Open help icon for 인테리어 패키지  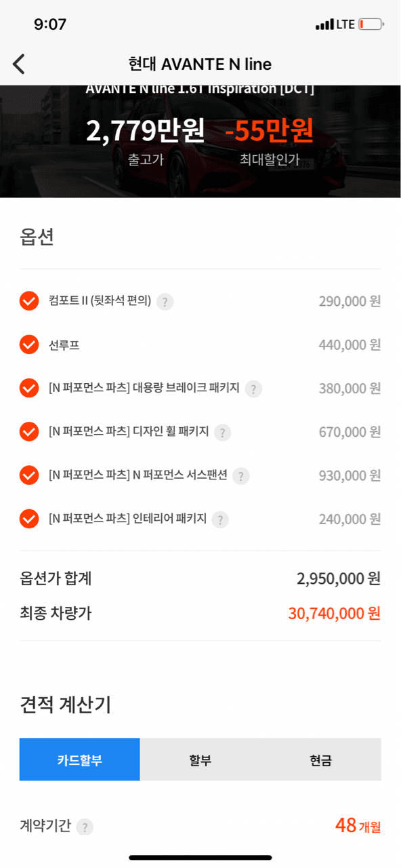219,519
